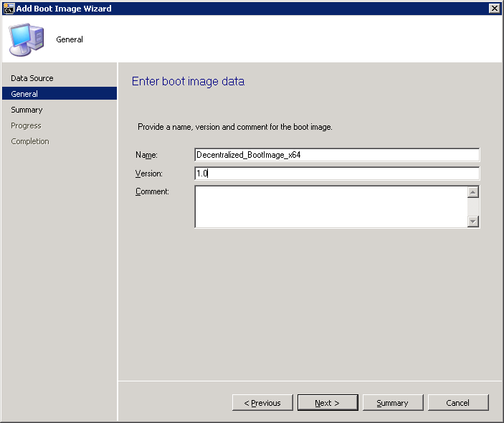The width and height of the screenshot is (504, 423).
Task: Click the Version input field
Action: (337, 174)
